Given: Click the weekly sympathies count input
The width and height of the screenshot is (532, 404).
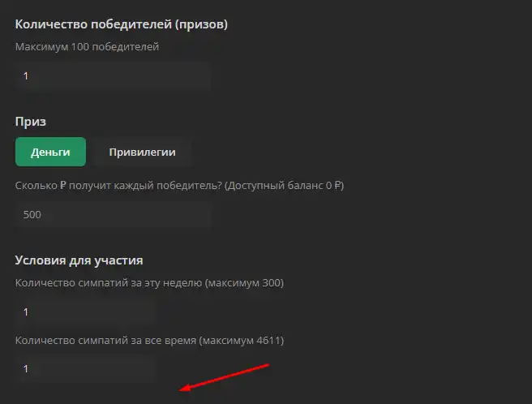Looking at the screenshot, I should click(x=85, y=312).
